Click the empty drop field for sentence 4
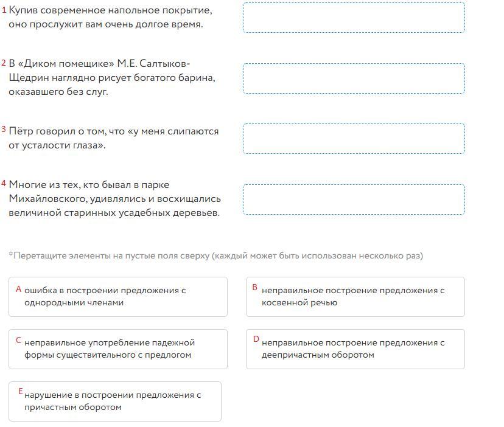The height and width of the screenshot is (427, 504). click(x=354, y=199)
